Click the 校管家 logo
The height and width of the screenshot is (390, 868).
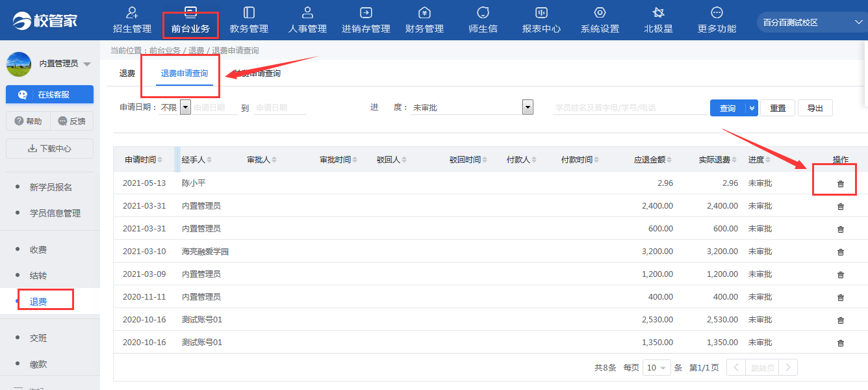[45, 20]
